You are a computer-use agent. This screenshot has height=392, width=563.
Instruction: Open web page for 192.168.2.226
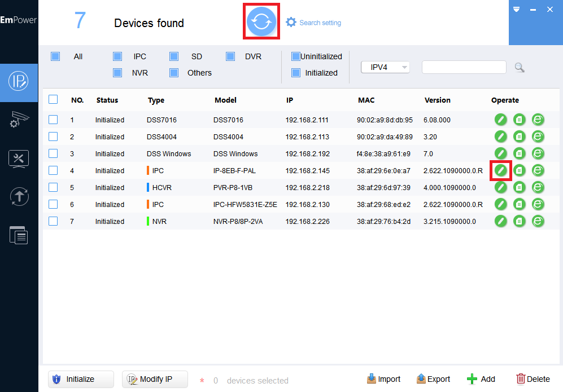(538, 221)
